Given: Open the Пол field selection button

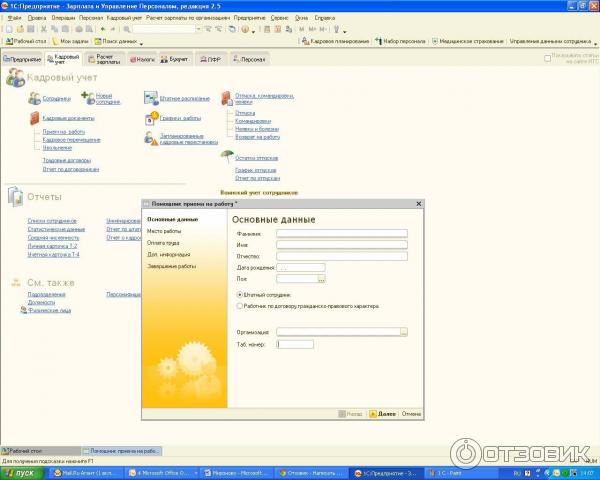Looking at the screenshot, I should tap(322, 279).
